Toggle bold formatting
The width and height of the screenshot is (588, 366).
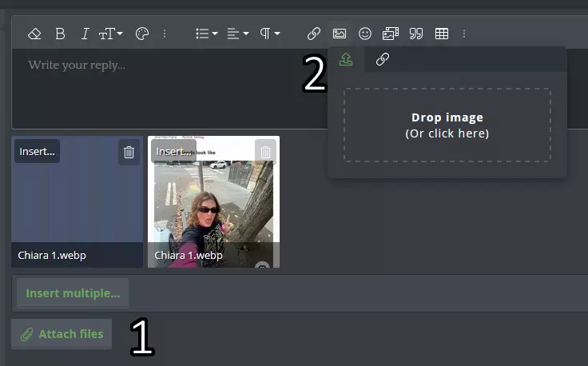coord(60,34)
